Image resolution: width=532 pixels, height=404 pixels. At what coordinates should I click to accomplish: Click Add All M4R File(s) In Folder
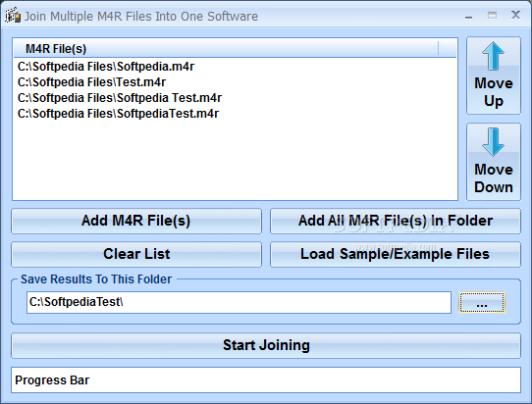(x=396, y=221)
